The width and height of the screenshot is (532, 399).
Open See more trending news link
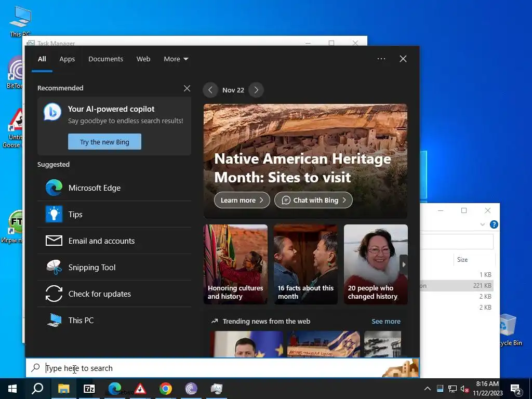386,321
